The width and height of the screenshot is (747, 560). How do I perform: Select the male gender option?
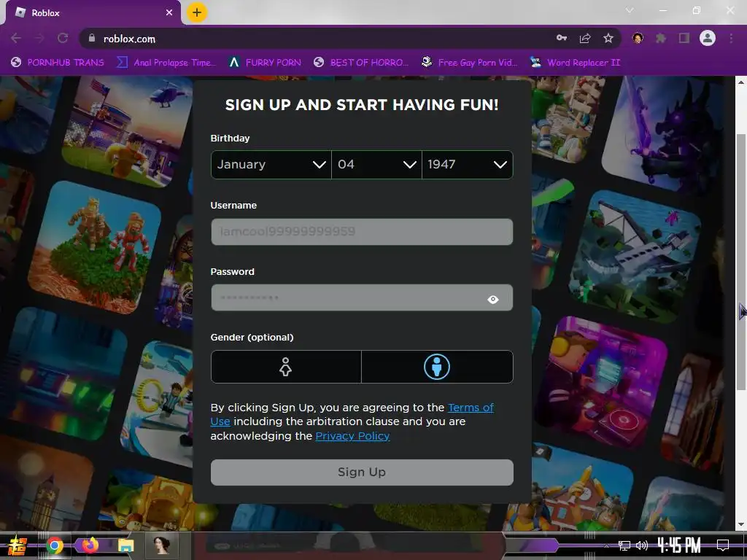pyautogui.click(x=438, y=367)
